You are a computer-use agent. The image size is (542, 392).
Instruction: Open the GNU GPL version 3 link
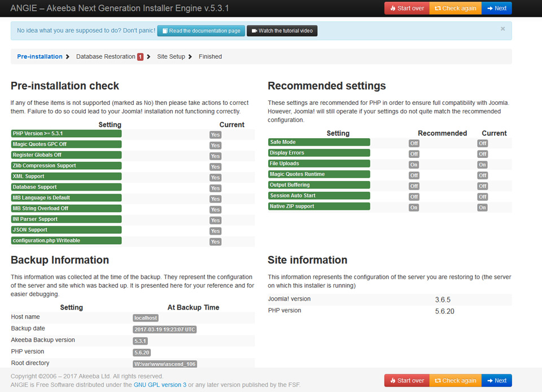(160, 385)
